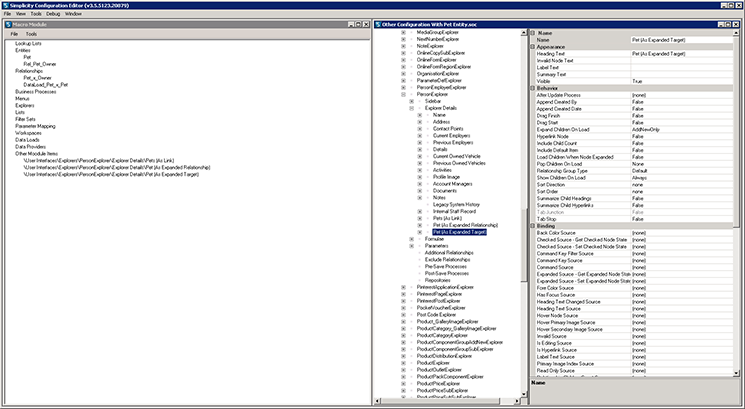
Task: Open Macro Module's File menu
Action: click(x=14, y=34)
